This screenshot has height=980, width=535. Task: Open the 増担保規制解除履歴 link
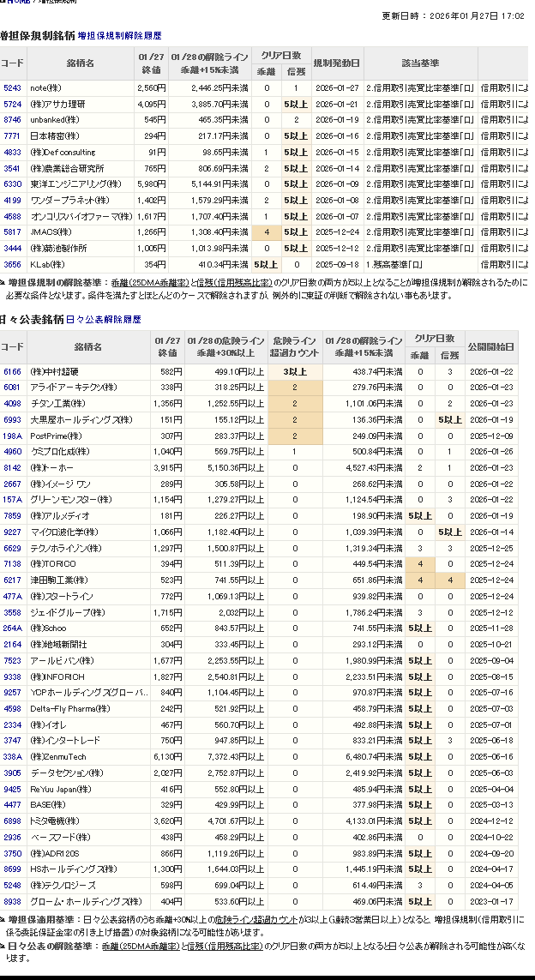pos(119,36)
